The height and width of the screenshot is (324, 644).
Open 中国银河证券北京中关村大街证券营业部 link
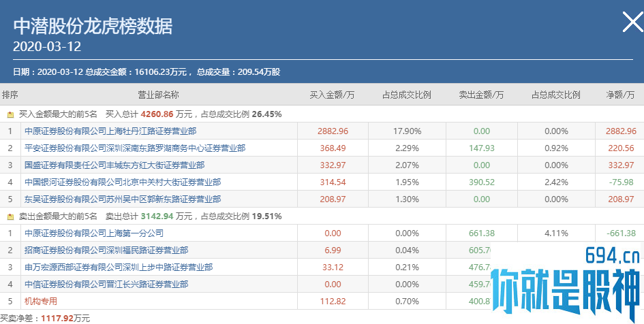click(x=123, y=182)
